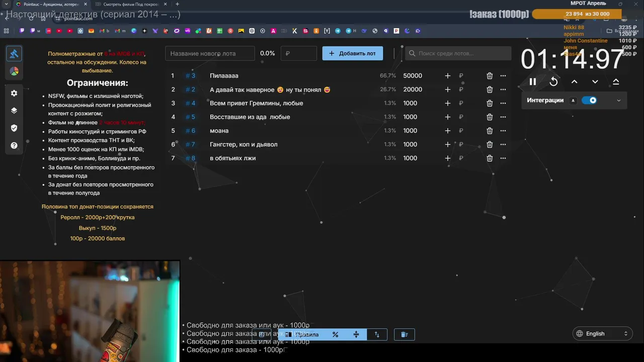Focus the 'Поиск среди лотов' search field

tap(458, 53)
